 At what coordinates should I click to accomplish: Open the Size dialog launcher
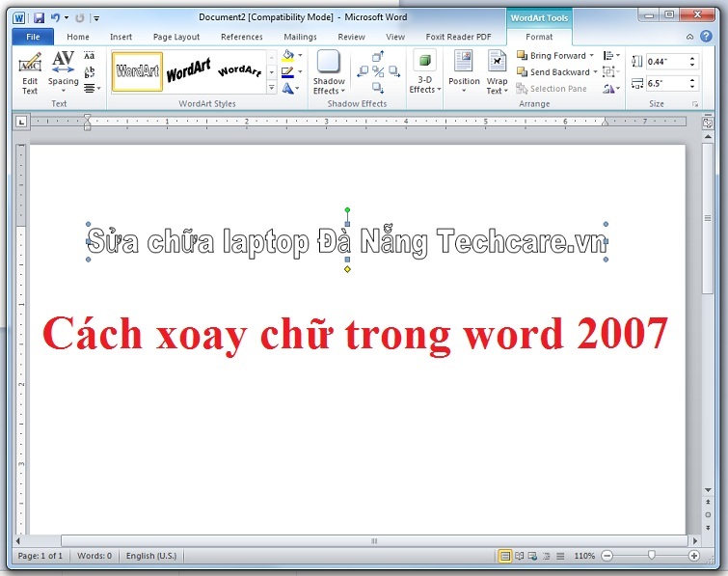[695, 104]
